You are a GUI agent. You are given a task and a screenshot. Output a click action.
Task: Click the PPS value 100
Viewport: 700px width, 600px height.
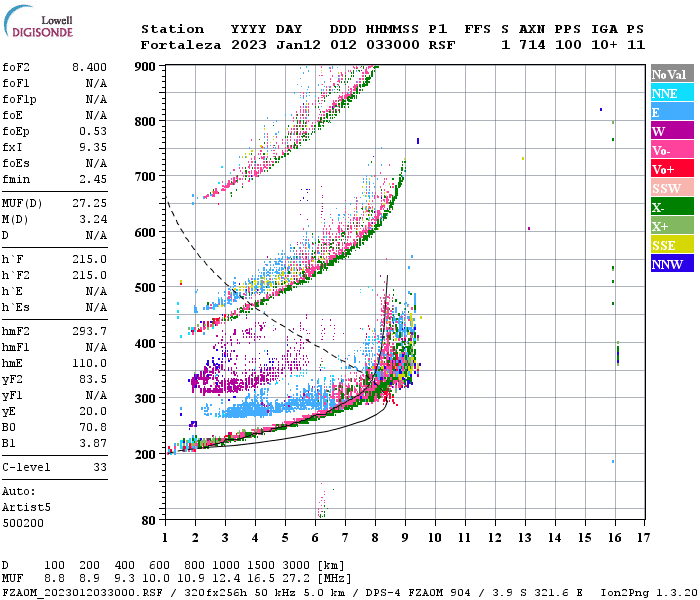568,45
